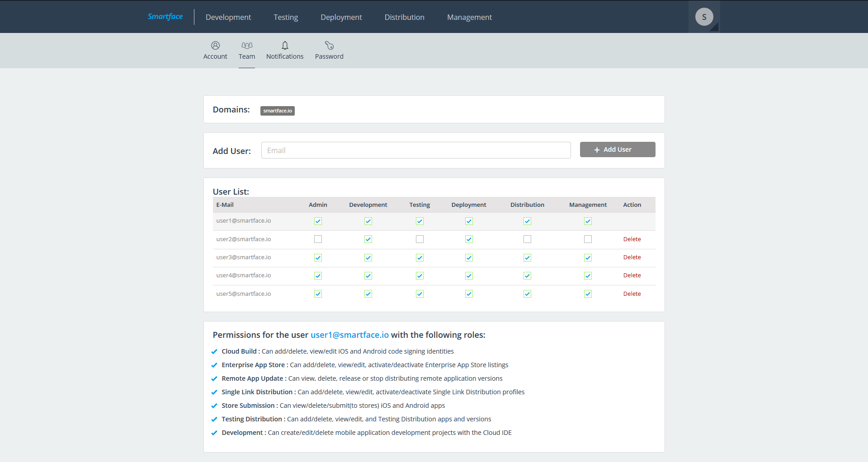Open the Testing menu

pos(286,17)
